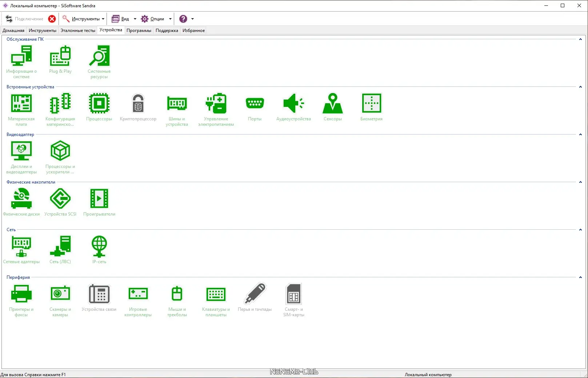This screenshot has width=588, height=378.
Task: Open the Биометрия module
Action: pos(372,107)
